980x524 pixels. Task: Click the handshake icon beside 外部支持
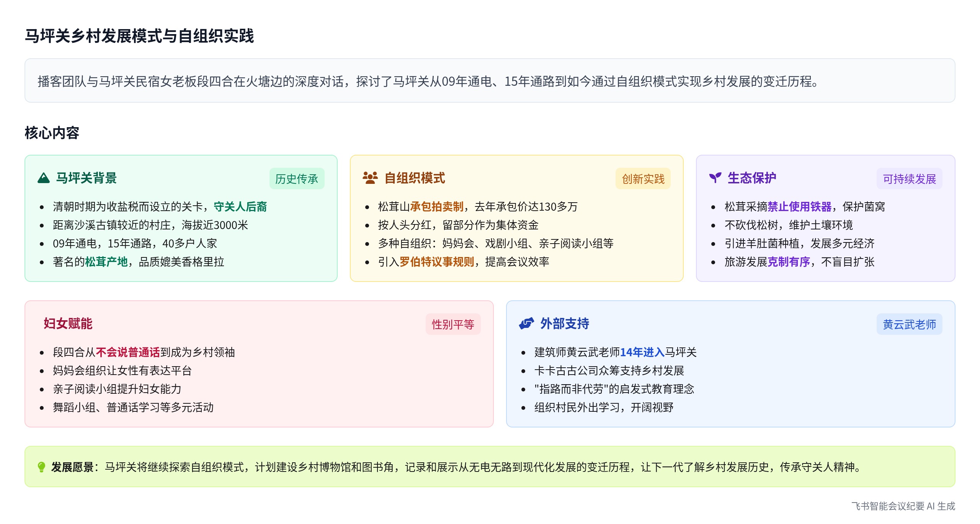(x=526, y=324)
